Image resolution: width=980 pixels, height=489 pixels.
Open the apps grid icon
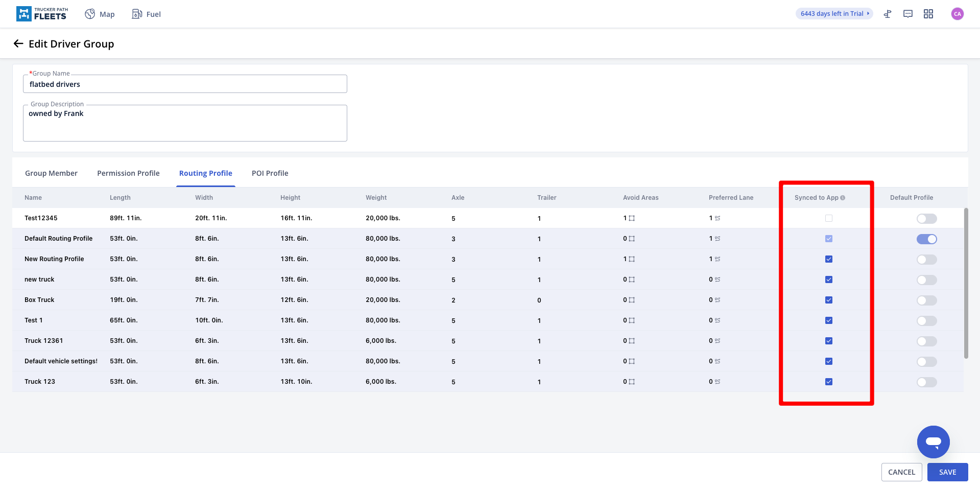[x=928, y=14]
